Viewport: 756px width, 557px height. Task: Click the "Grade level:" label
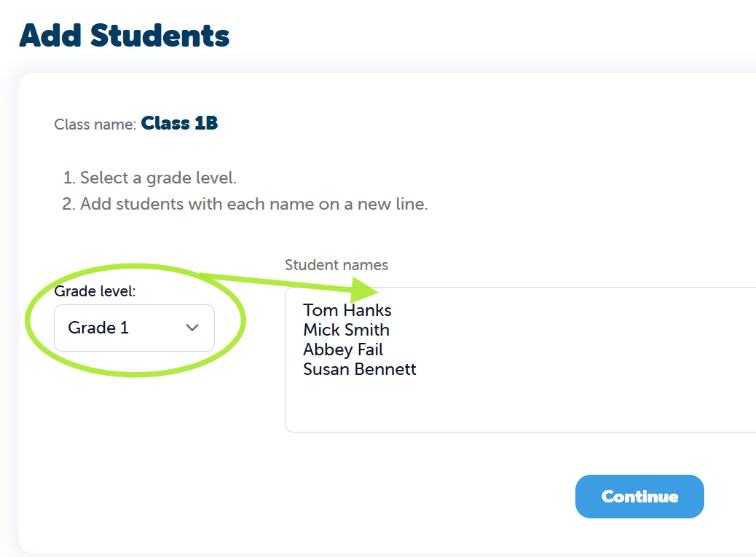95,291
